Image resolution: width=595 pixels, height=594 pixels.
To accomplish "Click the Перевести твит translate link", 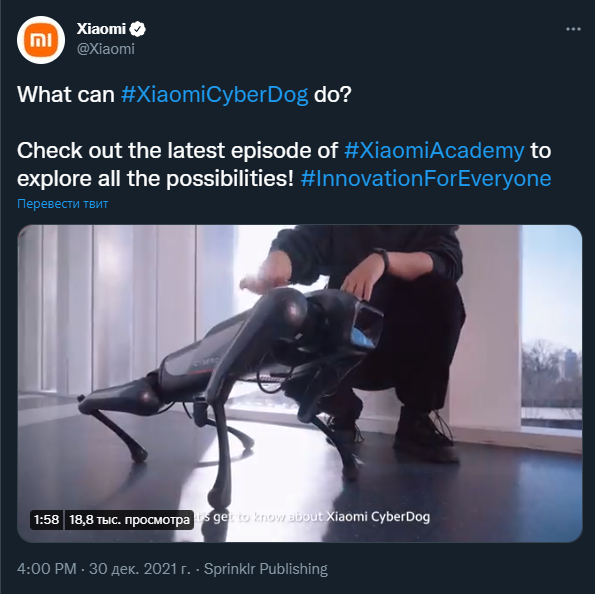I will 63,204.
